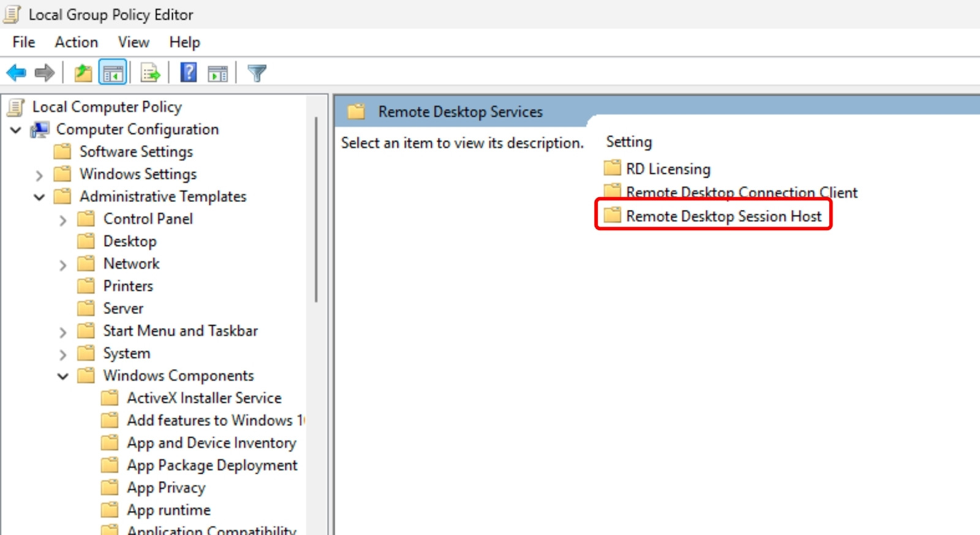Select System in the tree
980x535 pixels.
click(x=127, y=353)
